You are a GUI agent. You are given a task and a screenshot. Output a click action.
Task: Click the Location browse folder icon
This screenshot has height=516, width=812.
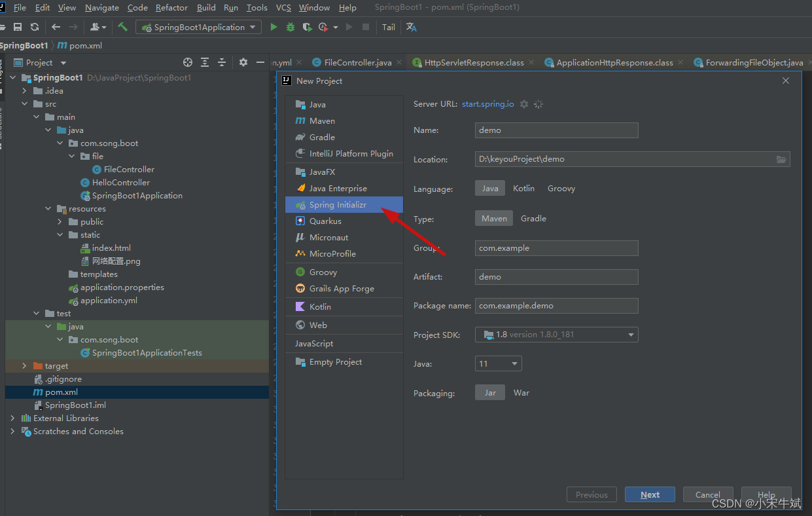click(781, 159)
